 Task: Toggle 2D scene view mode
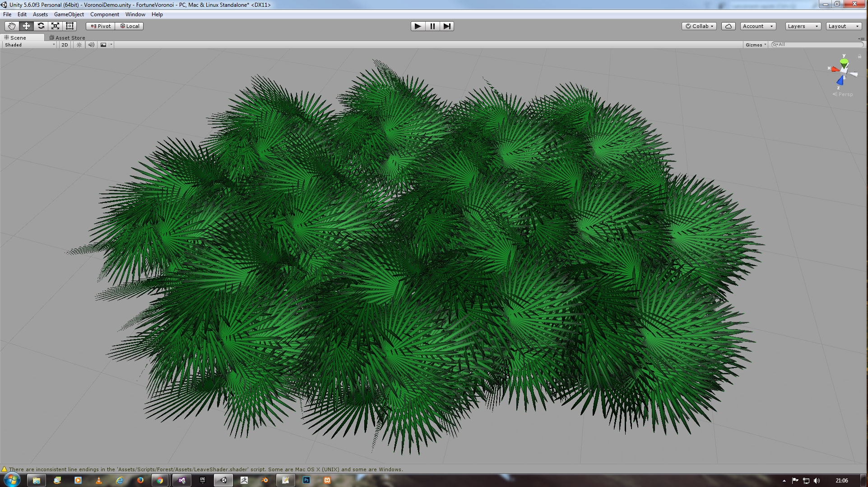click(65, 45)
